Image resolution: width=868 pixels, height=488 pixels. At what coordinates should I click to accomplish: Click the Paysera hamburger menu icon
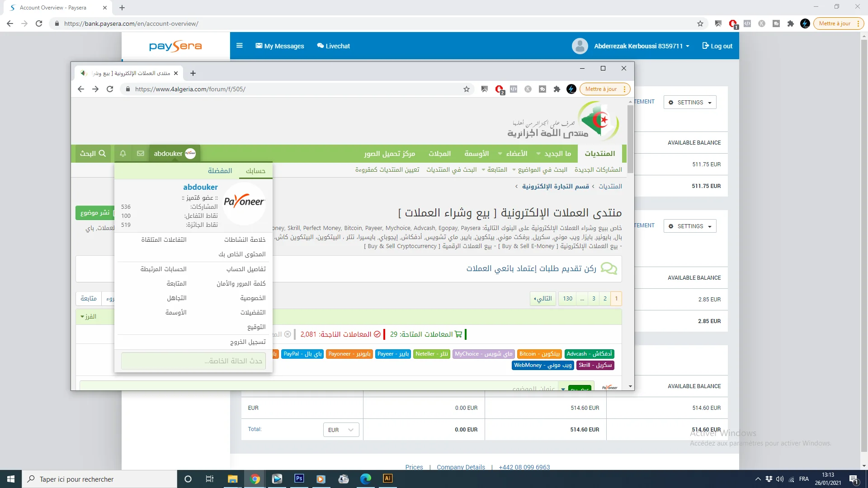click(x=240, y=46)
